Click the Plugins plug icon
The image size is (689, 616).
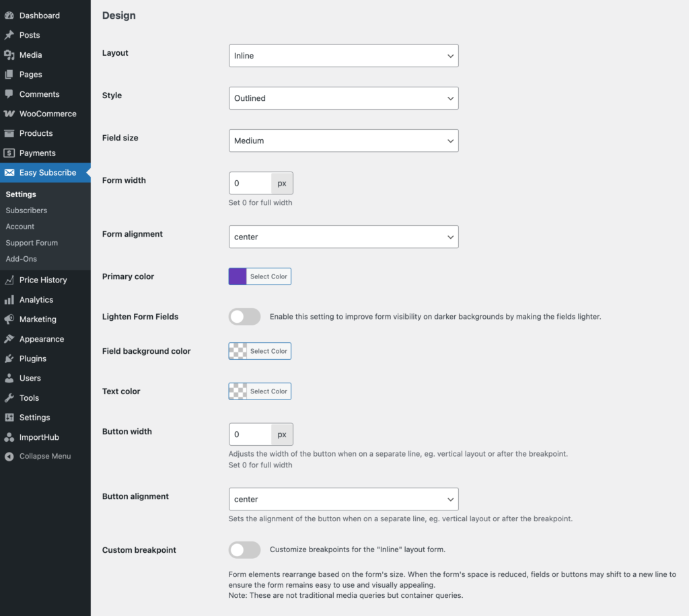[9, 358]
